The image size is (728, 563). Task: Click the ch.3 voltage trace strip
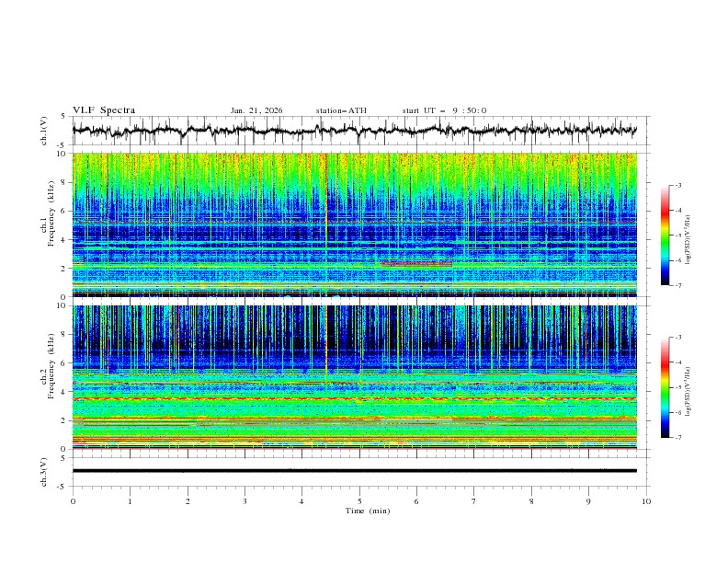pos(355,471)
